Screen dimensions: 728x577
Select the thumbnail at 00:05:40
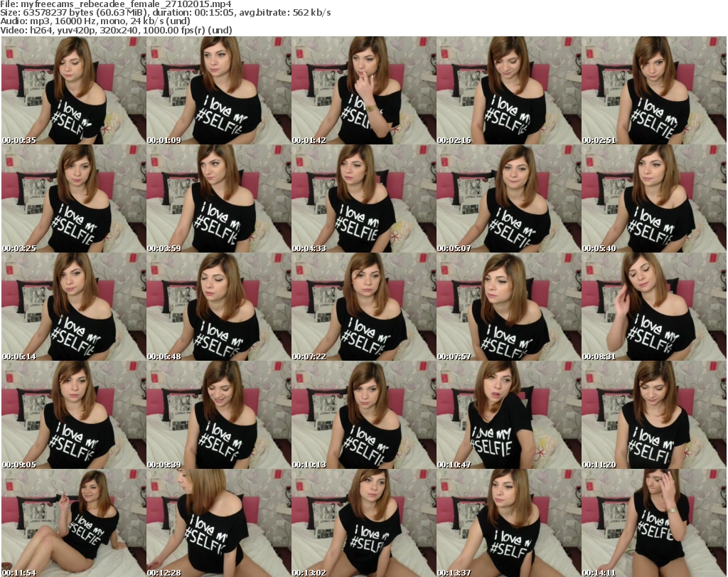point(653,198)
